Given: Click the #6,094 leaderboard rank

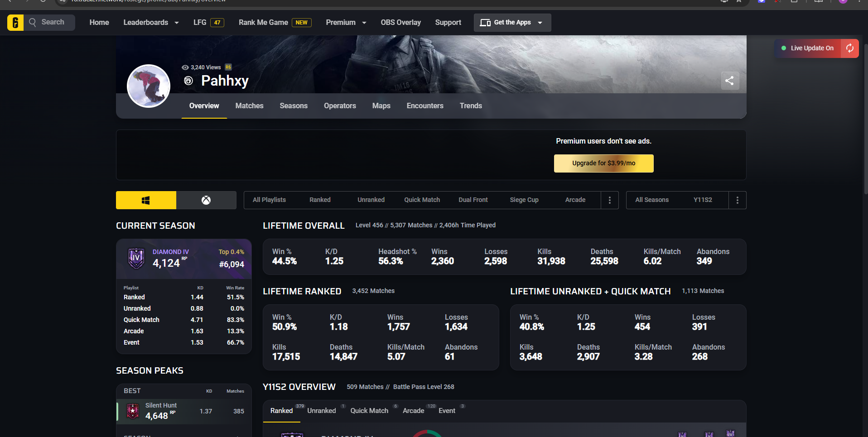Looking at the screenshot, I should pyautogui.click(x=231, y=264).
